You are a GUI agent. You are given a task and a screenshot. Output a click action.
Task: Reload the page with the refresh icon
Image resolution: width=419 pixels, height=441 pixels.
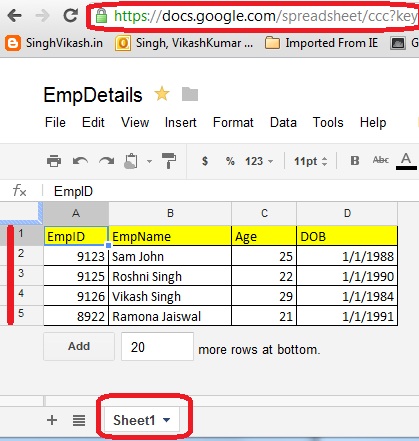coord(71,15)
